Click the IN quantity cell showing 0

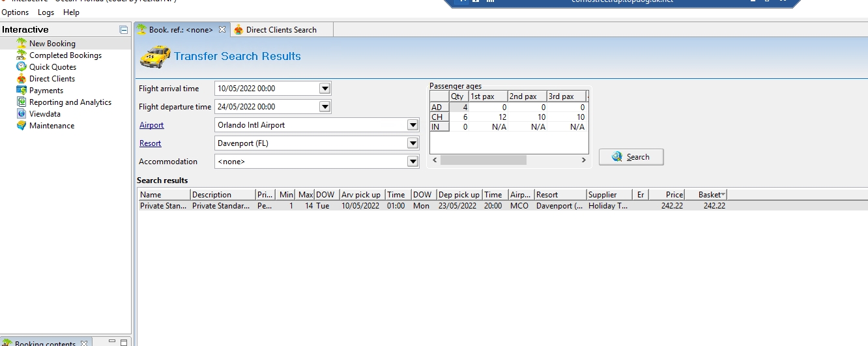click(x=459, y=127)
